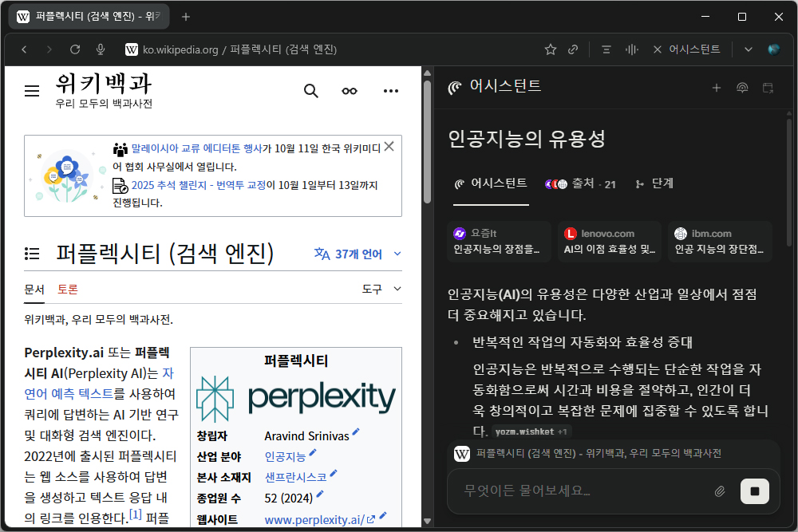Open the Wikipedia hamburger main menu

click(x=32, y=91)
